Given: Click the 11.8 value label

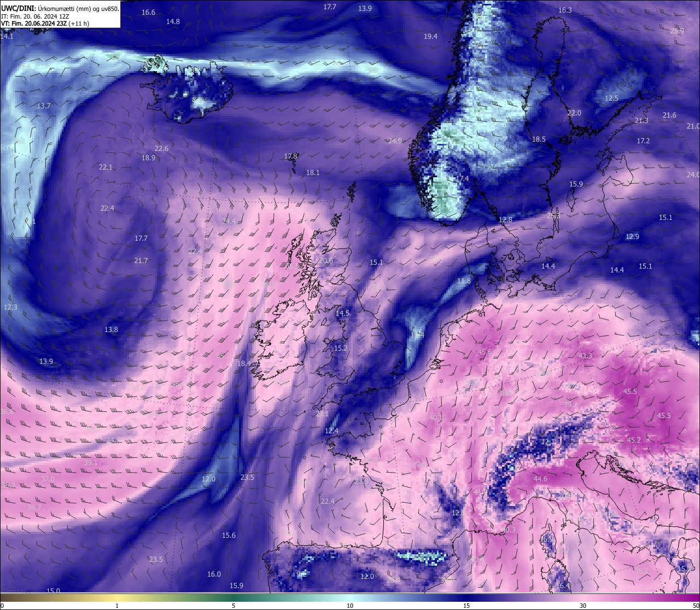Looking at the screenshot, I should pos(464,281).
